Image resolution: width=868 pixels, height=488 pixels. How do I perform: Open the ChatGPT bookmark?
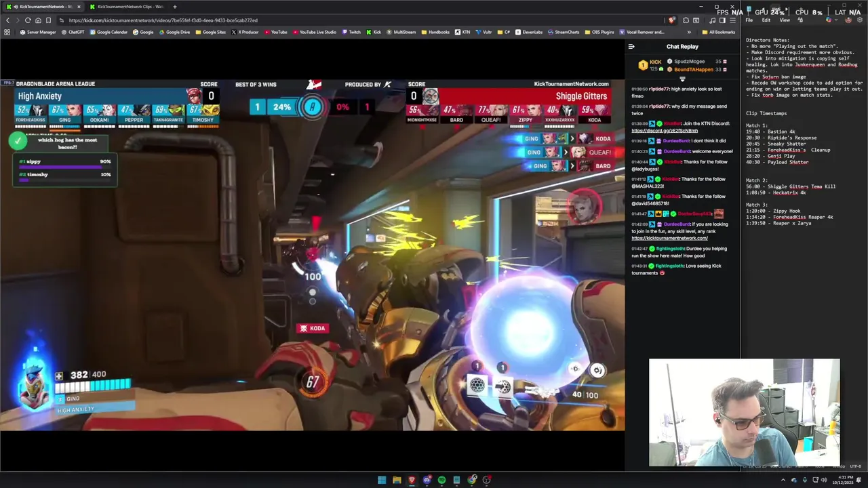click(73, 32)
